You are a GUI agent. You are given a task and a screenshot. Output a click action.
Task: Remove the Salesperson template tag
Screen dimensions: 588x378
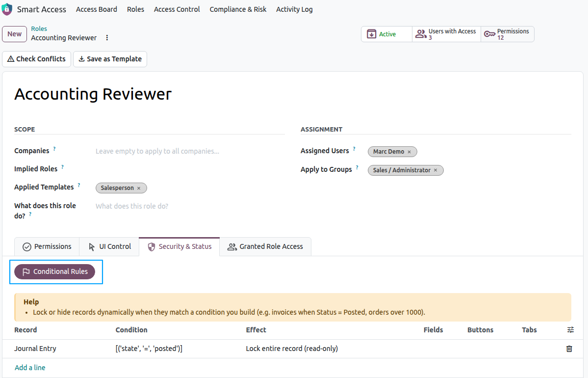coord(139,188)
